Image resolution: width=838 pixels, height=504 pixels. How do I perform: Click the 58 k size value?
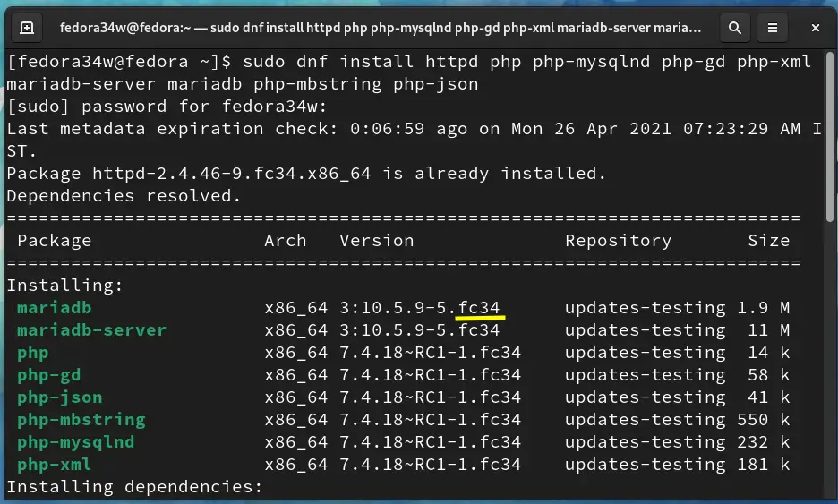coord(768,375)
